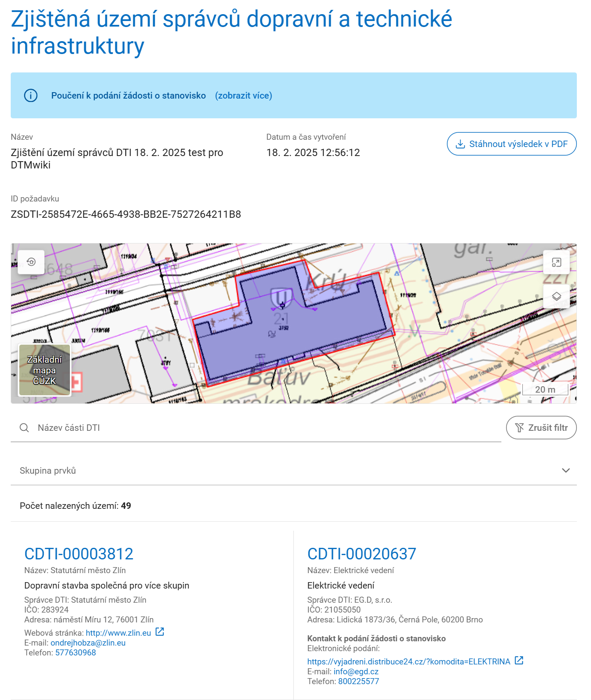The image size is (591, 700).
Task: Open vyjadreni.distribuce24.cz ELEKTRINA link
Action: coord(409,662)
